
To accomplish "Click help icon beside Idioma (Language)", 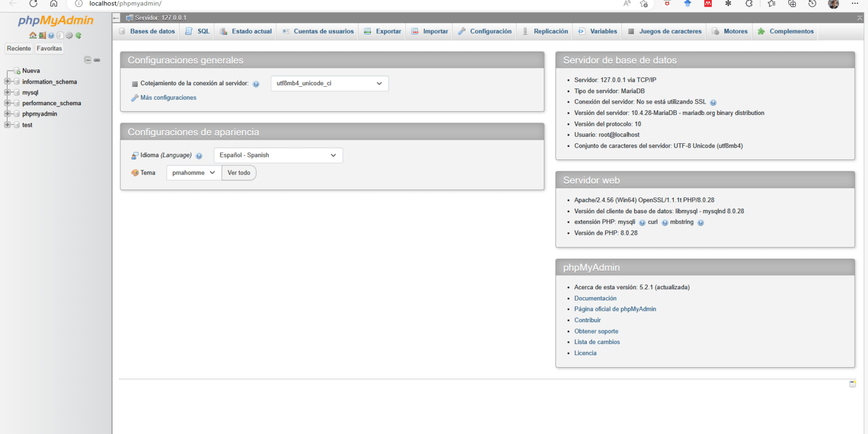I will (x=199, y=156).
